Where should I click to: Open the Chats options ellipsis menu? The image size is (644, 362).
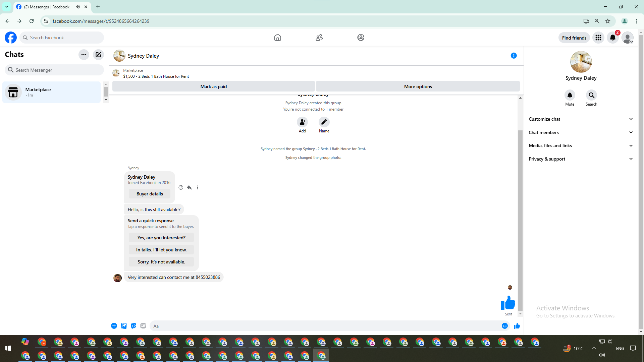tap(84, 55)
